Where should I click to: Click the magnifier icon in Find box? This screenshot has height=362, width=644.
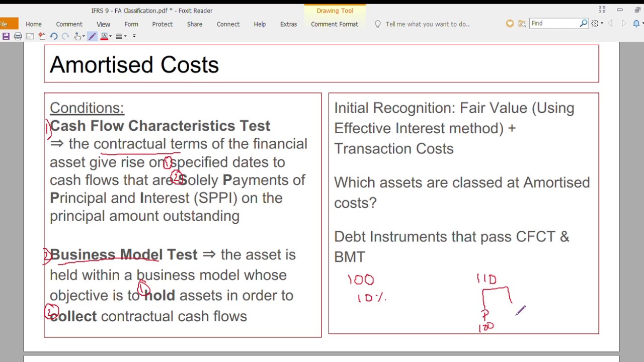tap(584, 24)
